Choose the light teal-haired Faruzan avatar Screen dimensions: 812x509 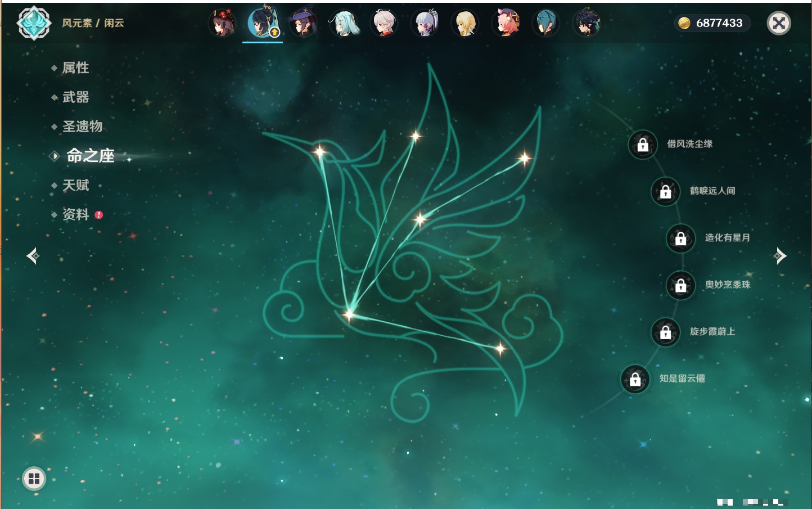[x=344, y=24]
